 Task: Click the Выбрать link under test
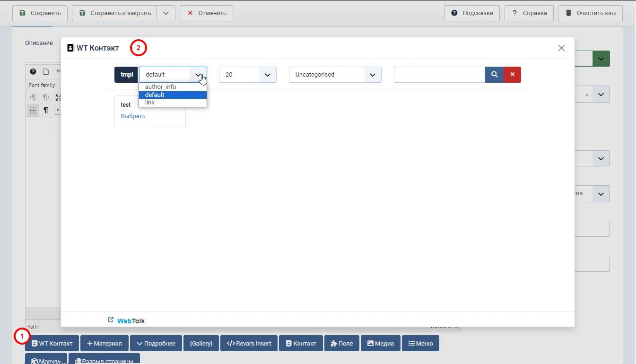click(x=133, y=116)
